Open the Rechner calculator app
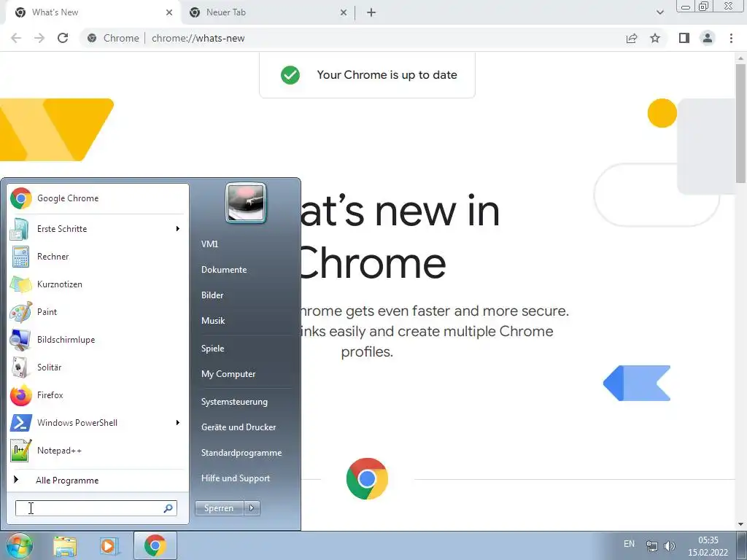747x560 pixels. (97, 256)
